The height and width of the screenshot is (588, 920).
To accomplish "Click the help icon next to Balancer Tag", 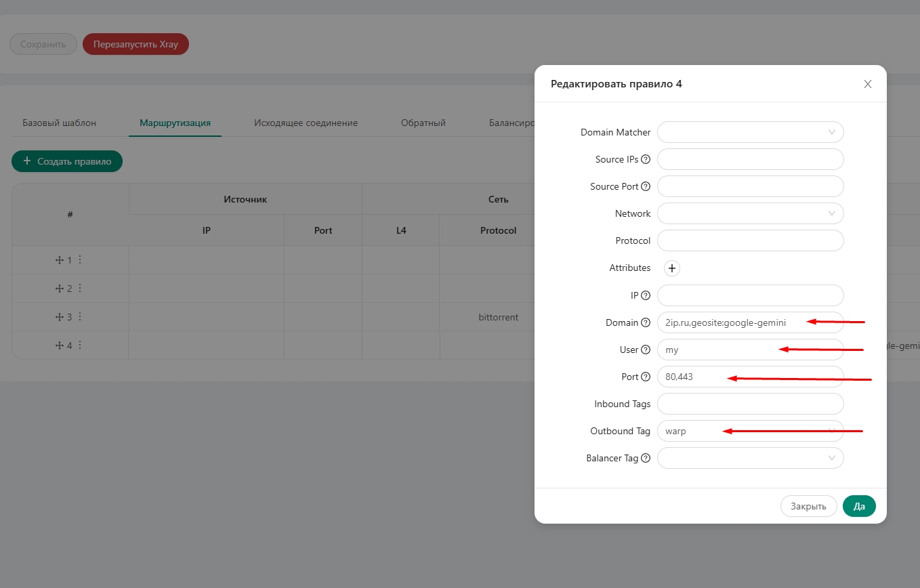I will pos(645,458).
